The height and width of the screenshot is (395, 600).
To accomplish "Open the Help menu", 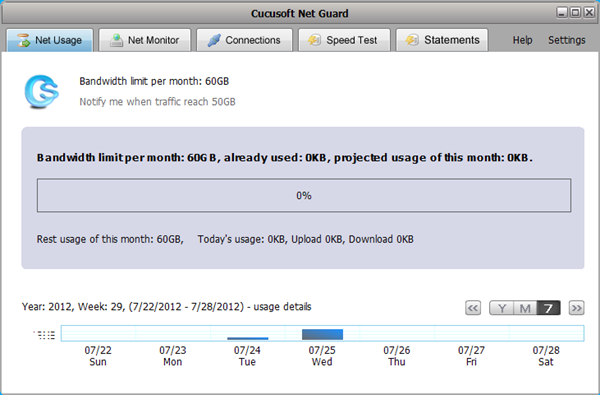I will click(522, 40).
